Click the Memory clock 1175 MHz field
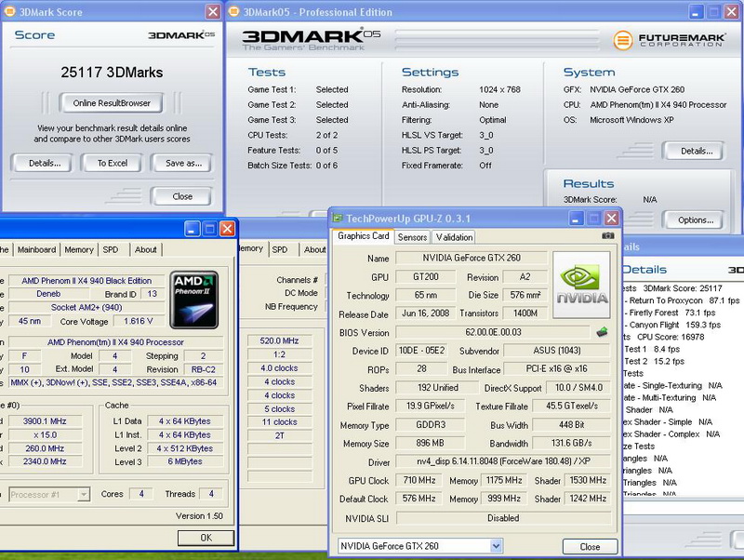The width and height of the screenshot is (744, 560). tap(504, 480)
